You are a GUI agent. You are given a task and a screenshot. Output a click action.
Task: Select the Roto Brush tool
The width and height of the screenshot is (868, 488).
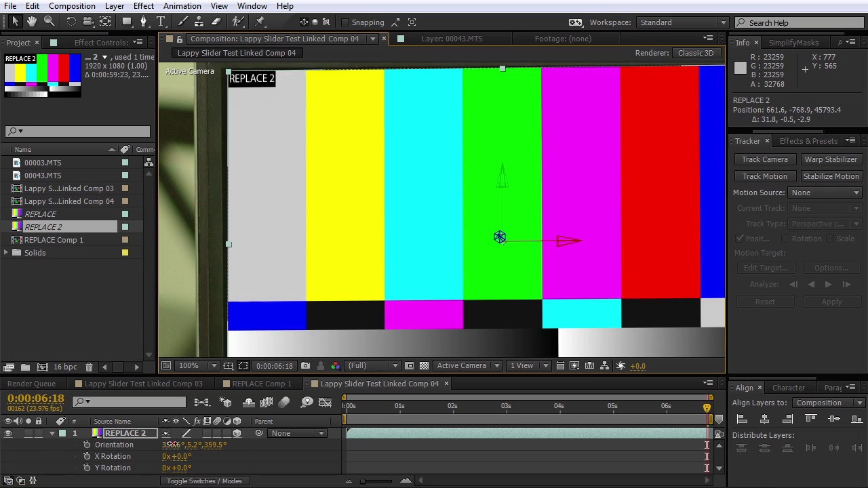point(238,22)
